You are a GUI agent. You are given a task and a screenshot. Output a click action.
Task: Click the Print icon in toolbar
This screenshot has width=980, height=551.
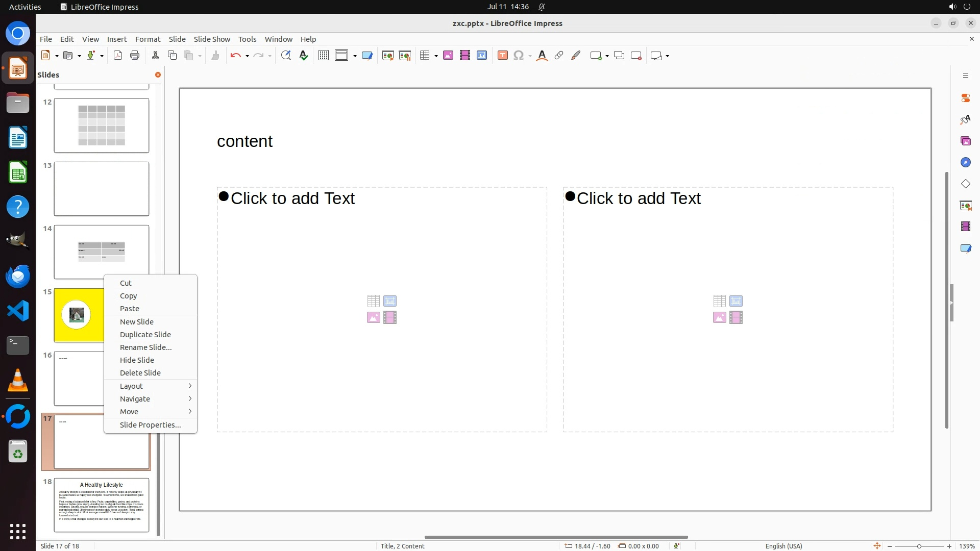click(135, 56)
